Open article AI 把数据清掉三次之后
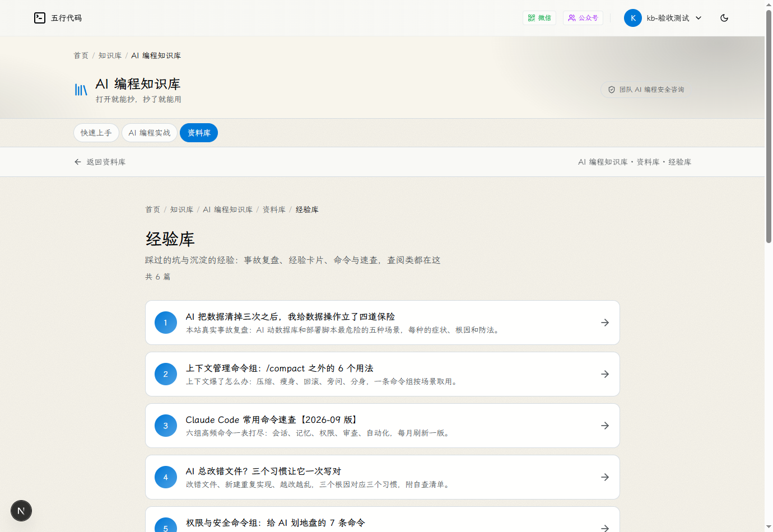The image size is (773, 532). [383, 323]
